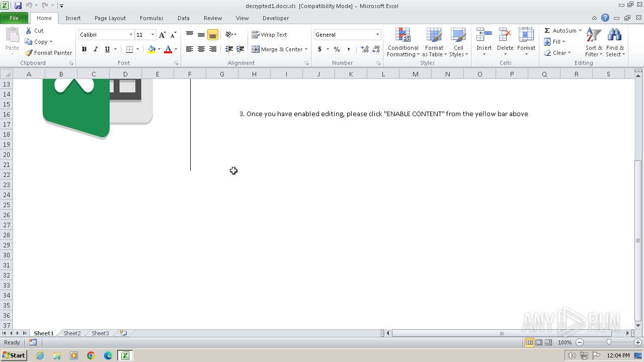Open Cell Styles gallery
This screenshot has width=644, height=362.
click(458, 43)
